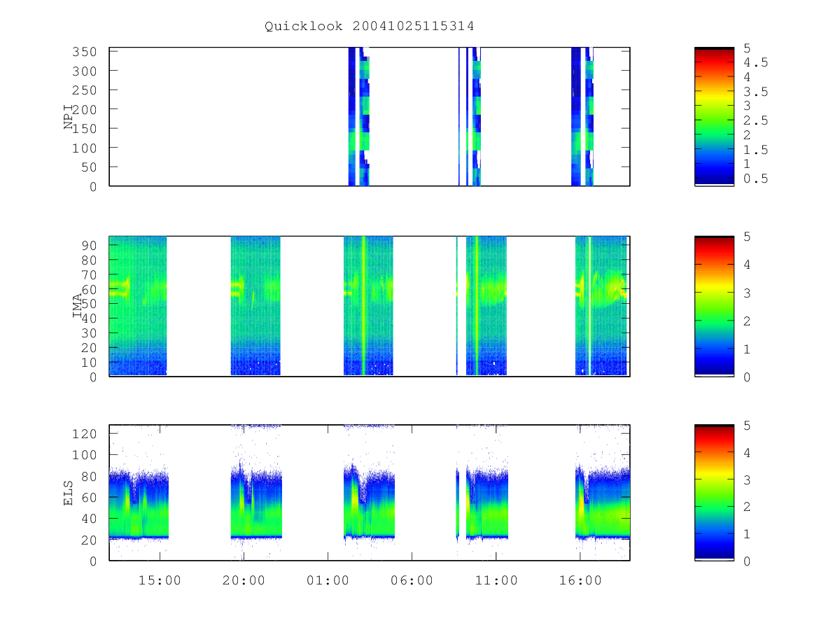This screenshot has height=630, width=840.
Task: Select the IMA y-axis label
Action: click(77, 306)
